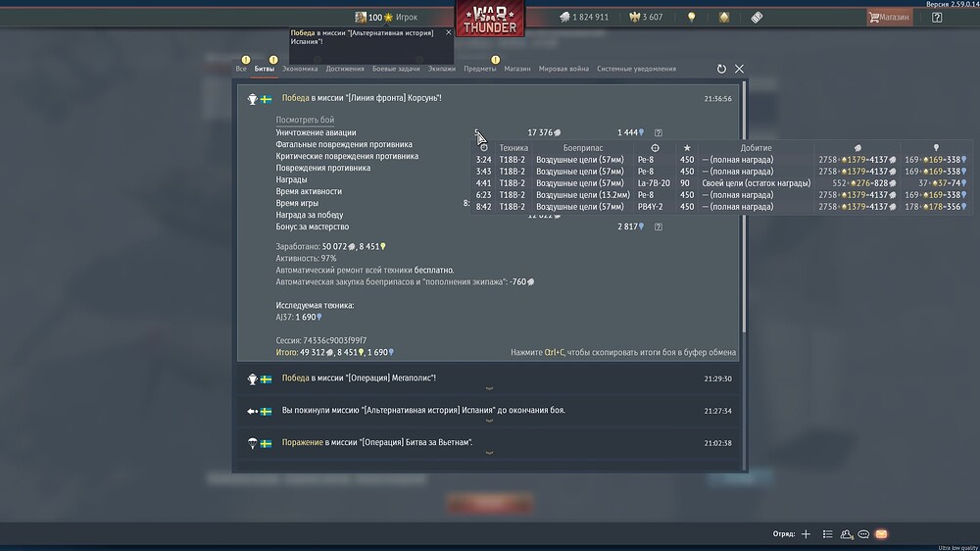980x551 pixels.
Task: Click the ticket icon in top bar
Action: (757, 18)
